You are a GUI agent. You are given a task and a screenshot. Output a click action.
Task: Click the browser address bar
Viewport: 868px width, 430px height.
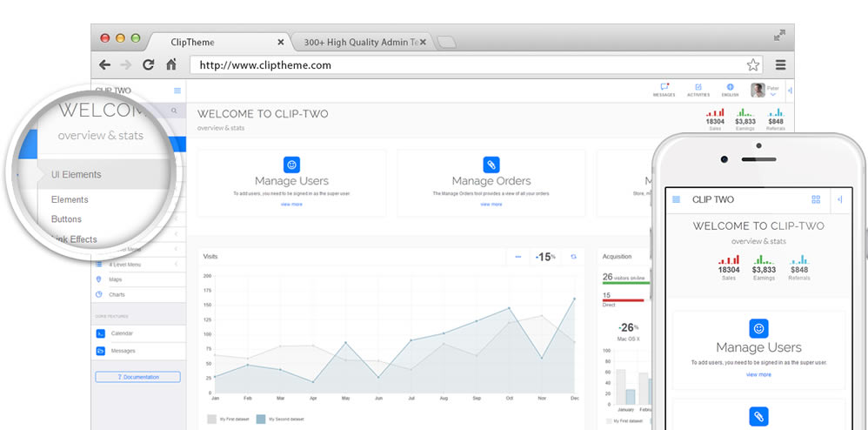[470, 64]
